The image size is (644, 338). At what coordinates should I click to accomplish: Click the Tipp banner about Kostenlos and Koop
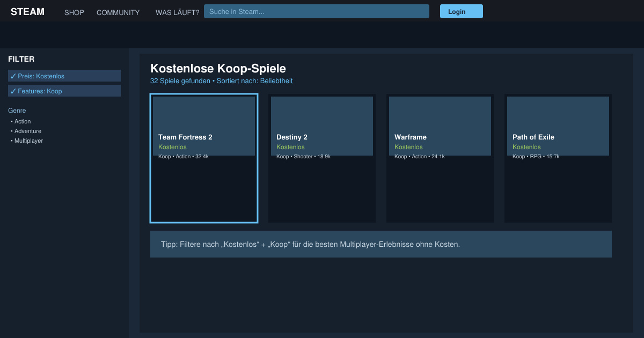coord(381,244)
